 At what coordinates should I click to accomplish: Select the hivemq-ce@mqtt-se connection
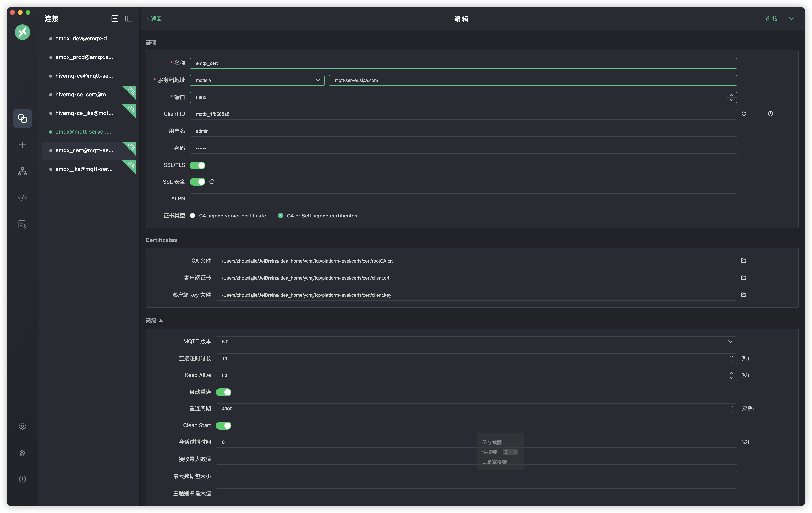pyautogui.click(x=88, y=76)
